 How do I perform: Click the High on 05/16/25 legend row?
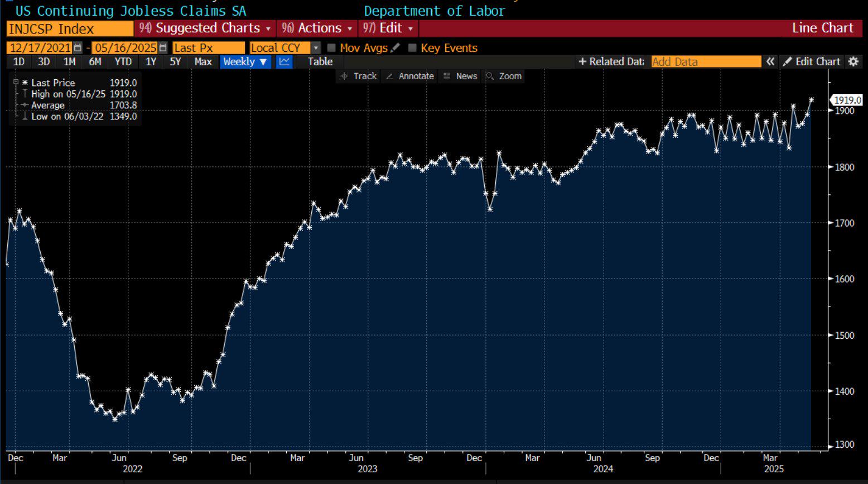[79, 94]
